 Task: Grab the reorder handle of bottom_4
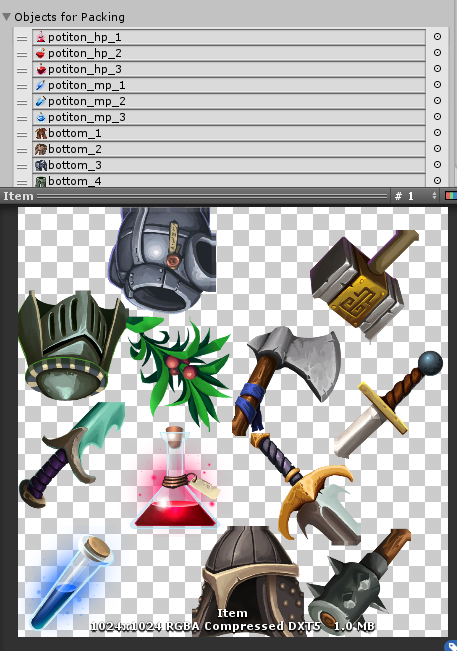[x=22, y=182]
